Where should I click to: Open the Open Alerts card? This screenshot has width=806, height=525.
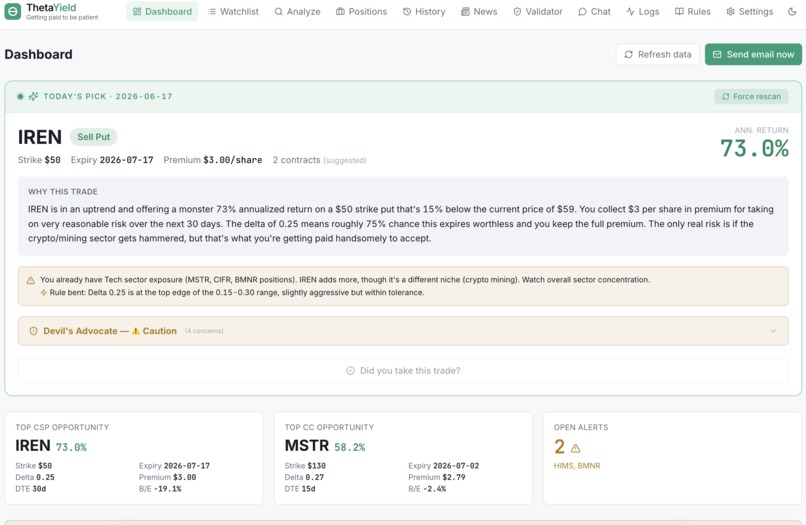(x=672, y=458)
